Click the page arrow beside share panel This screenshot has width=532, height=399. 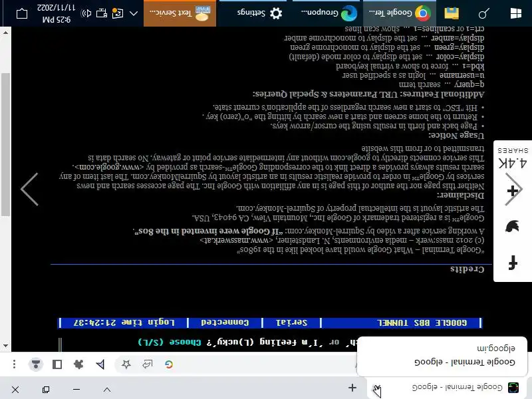pyautogui.click(x=513, y=189)
